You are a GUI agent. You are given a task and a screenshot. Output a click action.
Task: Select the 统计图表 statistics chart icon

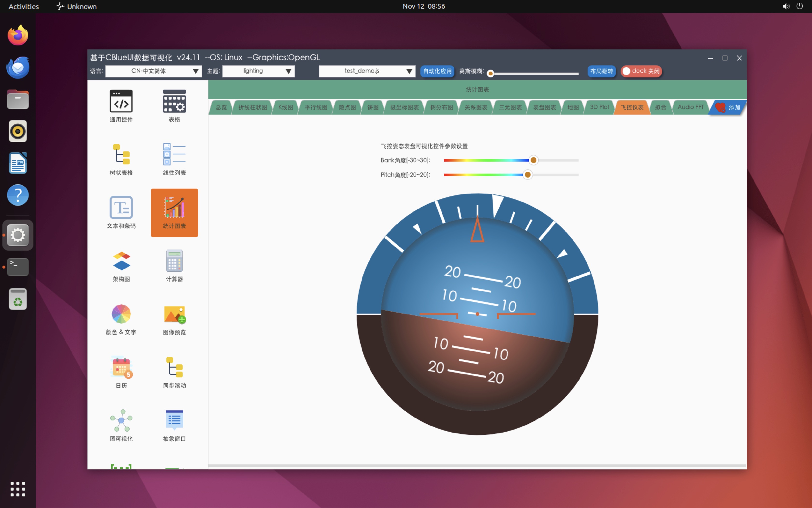[x=174, y=212]
